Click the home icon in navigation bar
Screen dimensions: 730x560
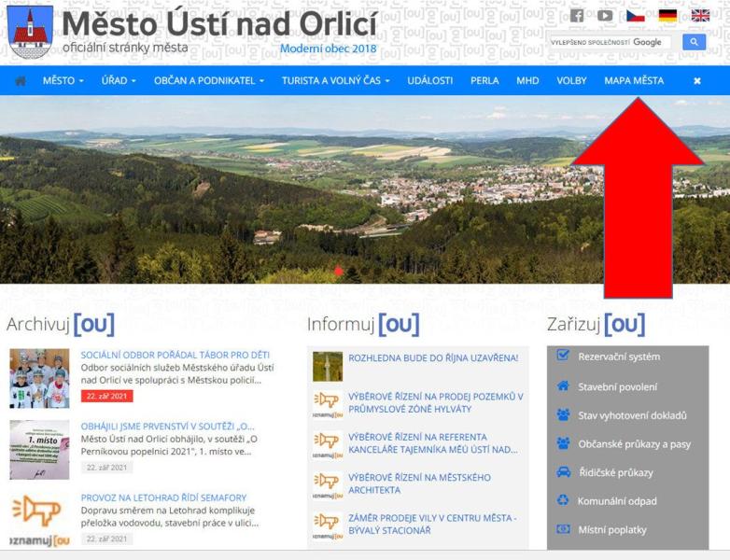click(21, 81)
